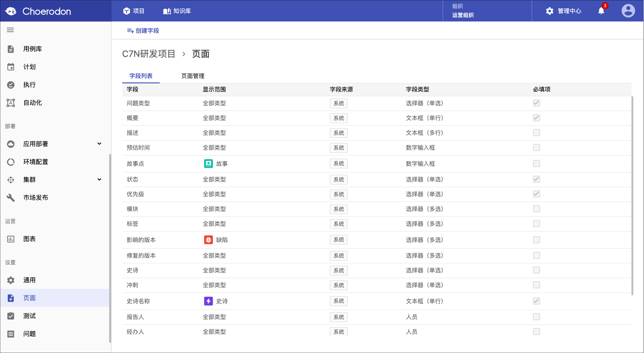Click the 通用 gear icon in sidebar

[x=11, y=280]
